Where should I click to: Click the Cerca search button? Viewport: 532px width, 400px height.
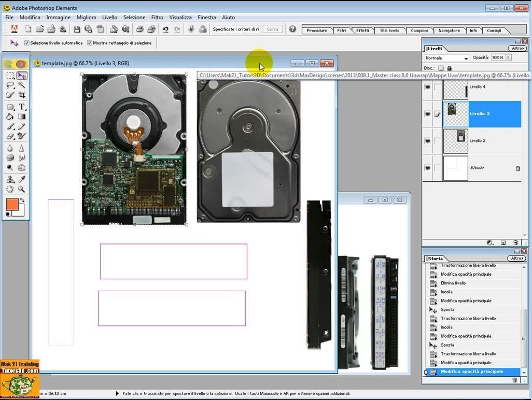coord(272,29)
